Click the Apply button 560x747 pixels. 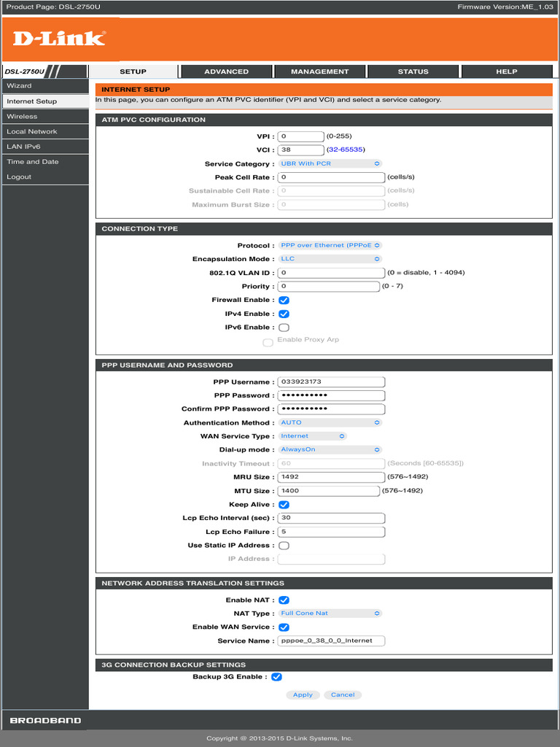click(x=303, y=694)
